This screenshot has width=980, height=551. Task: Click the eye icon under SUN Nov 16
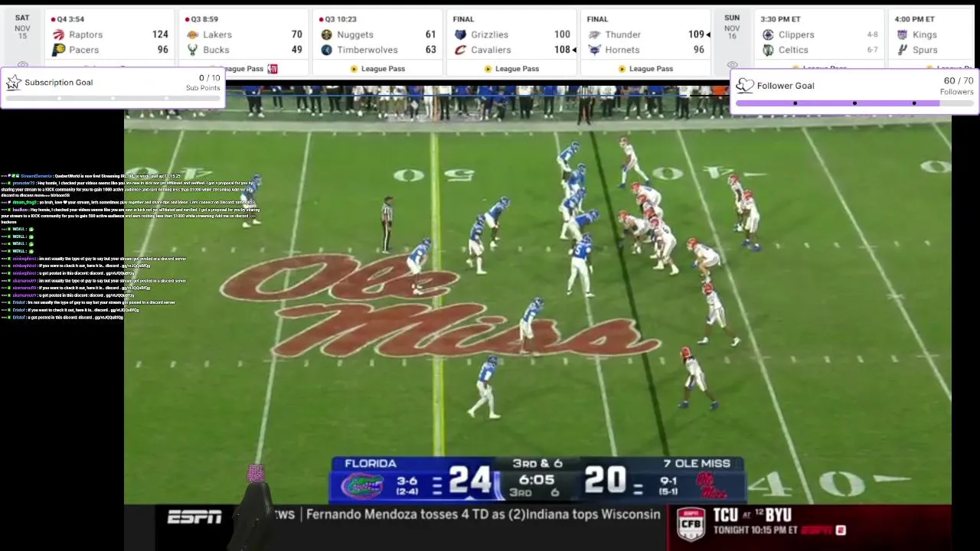pyautogui.click(x=732, y=65)
